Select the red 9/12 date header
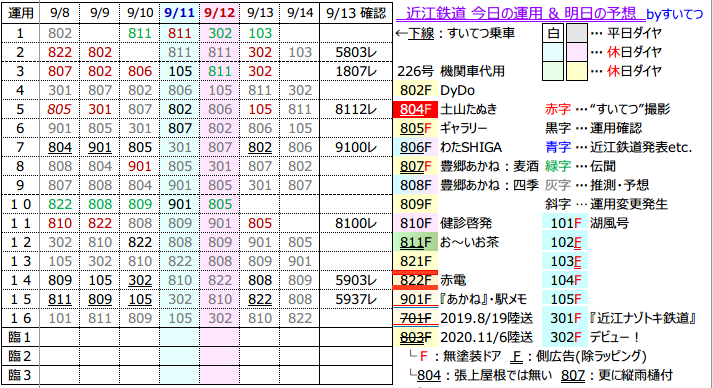 point(219,14)
